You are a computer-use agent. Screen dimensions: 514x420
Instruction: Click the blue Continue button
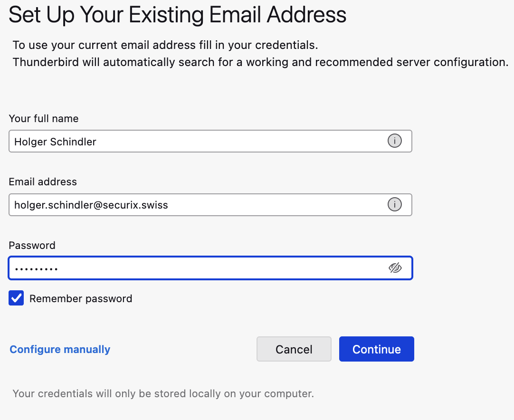[376, 349]
